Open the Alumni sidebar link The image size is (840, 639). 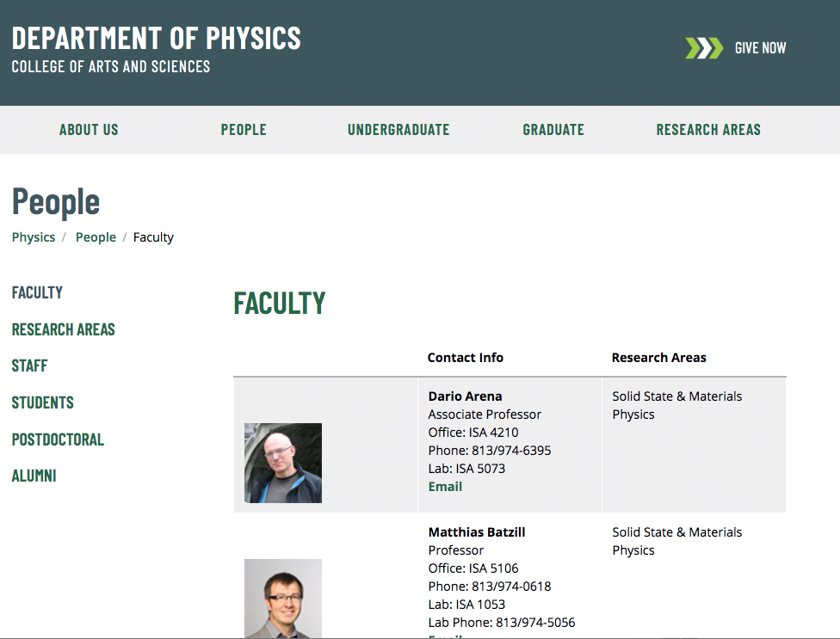coord(34,476)
